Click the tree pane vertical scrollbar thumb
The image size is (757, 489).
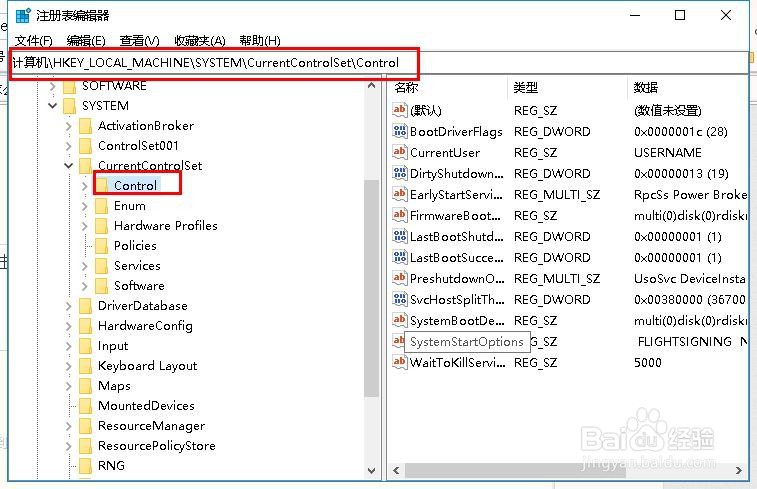click(371, 288)
